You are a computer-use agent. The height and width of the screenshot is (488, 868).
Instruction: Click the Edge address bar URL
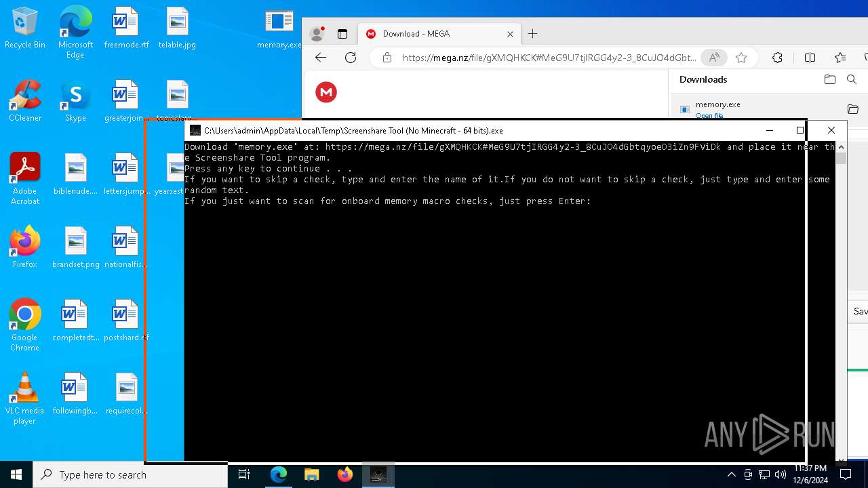point(549,58)
